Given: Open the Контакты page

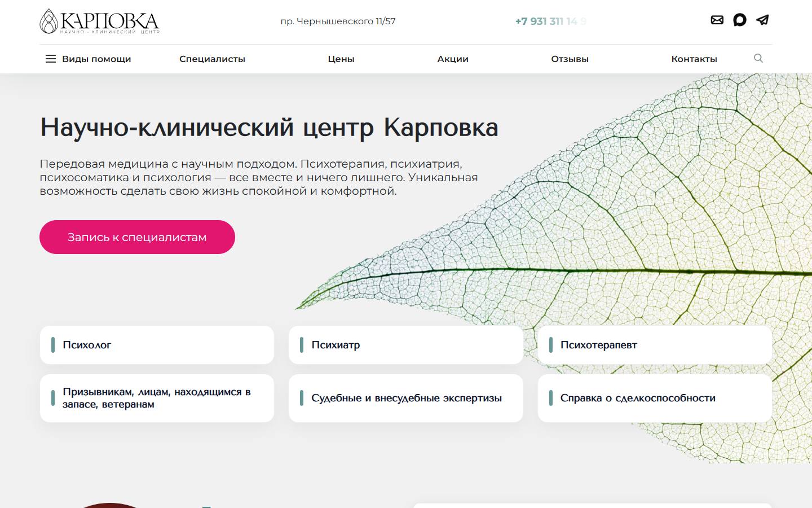Looking at the screenshot, I should (694, 59).
